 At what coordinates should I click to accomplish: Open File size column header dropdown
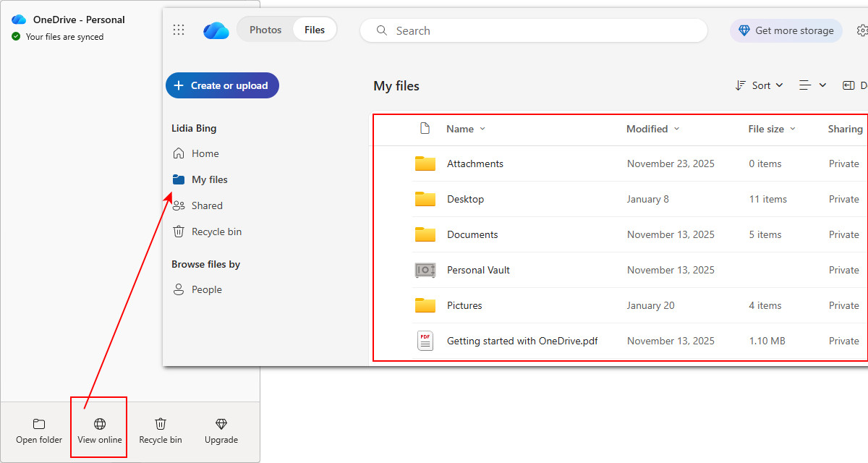point(772,129)
